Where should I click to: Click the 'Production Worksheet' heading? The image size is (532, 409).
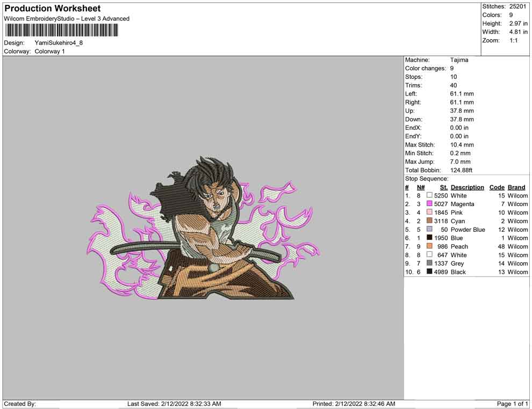click(x=53, y=9)
